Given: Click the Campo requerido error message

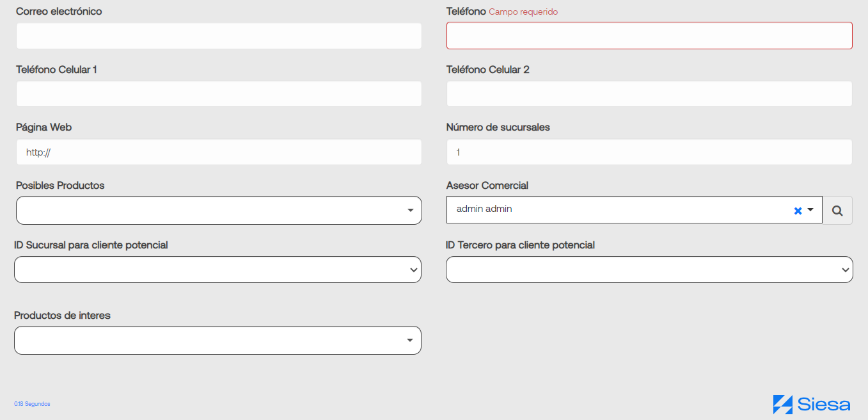Looking at the screenshot, I should click(x=523, y=12).
